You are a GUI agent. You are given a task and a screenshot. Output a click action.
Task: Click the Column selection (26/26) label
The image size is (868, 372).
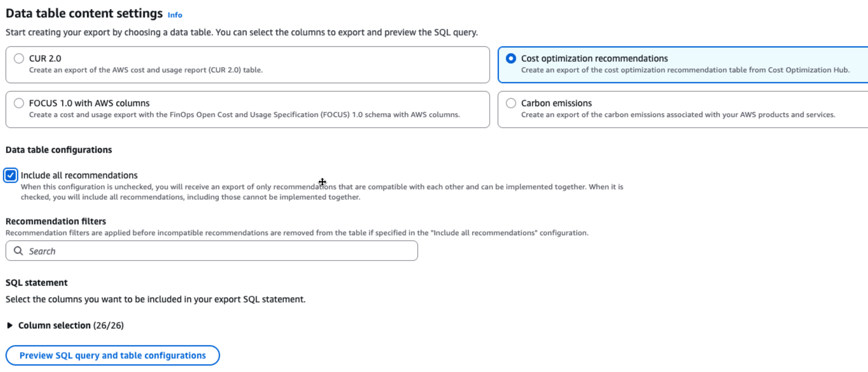coord(71,325)
